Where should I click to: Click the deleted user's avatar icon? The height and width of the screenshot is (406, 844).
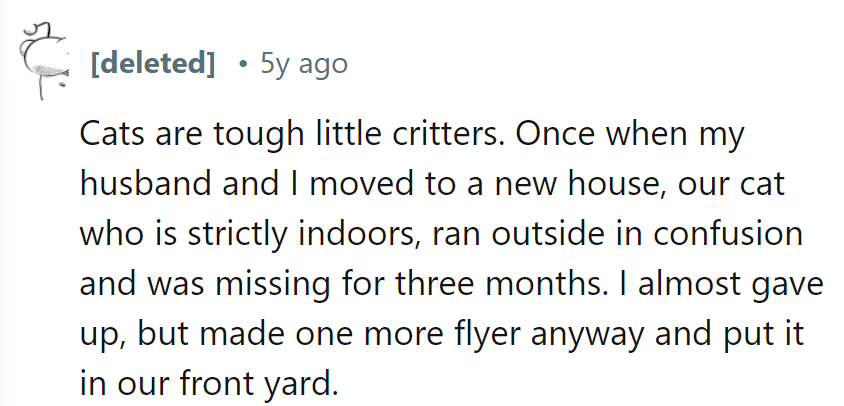coord(40,64)
